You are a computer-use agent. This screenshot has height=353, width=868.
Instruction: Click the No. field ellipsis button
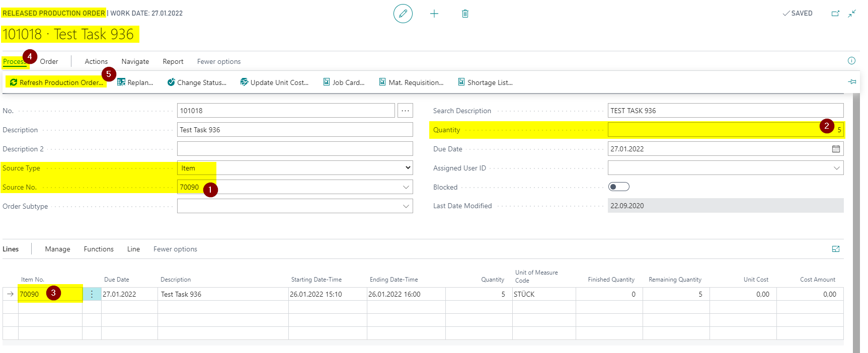405,111
